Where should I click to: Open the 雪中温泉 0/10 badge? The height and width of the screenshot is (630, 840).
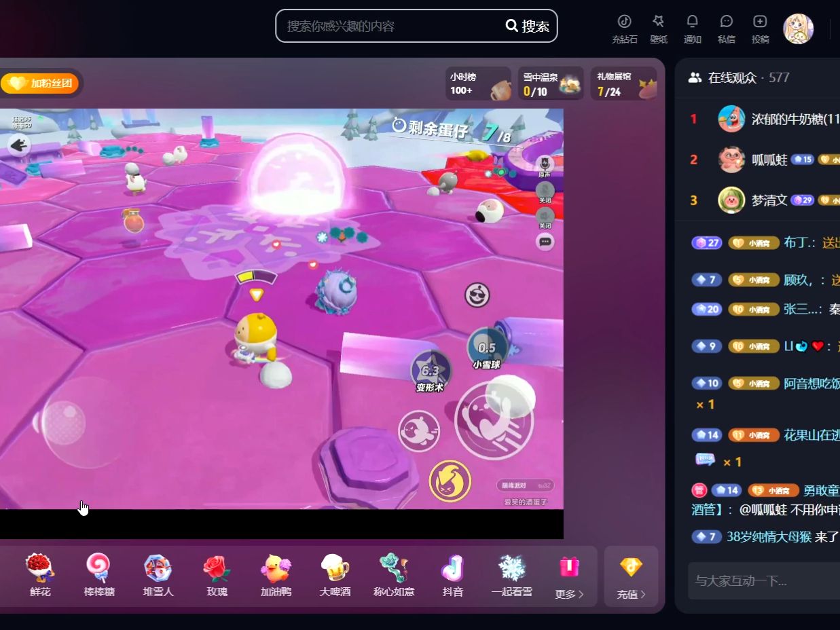pyautogui.click(x=551, y=84)
